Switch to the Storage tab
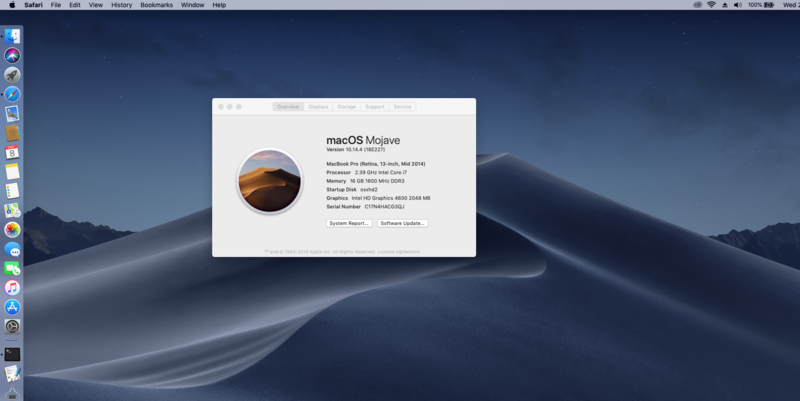800x401 pixels. 346,107
